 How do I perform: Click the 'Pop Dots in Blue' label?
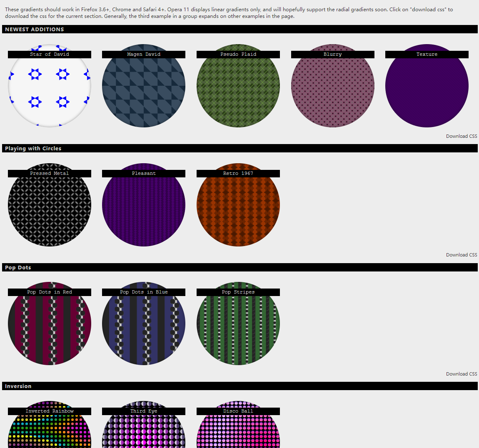pyautogui.click(x=144, y=292)
